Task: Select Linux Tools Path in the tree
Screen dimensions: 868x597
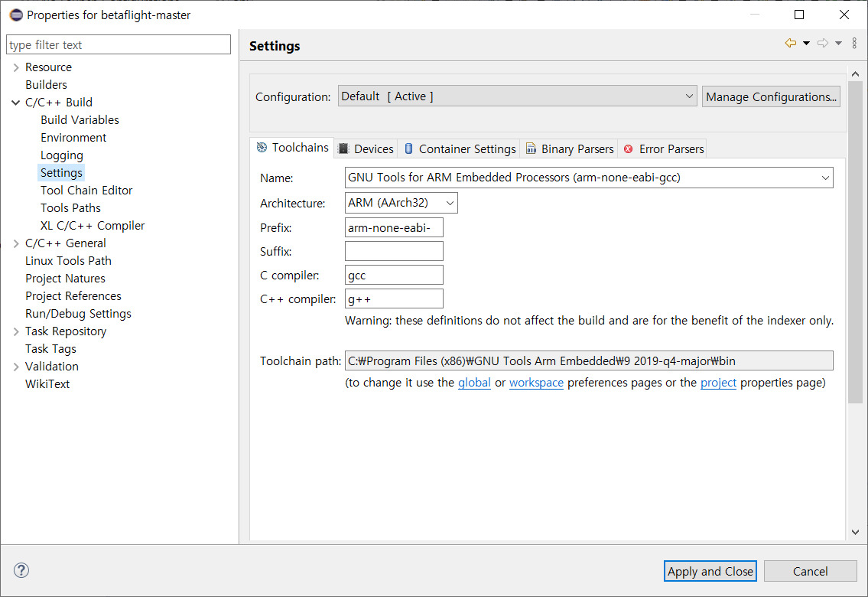Action: click(68, 261)
